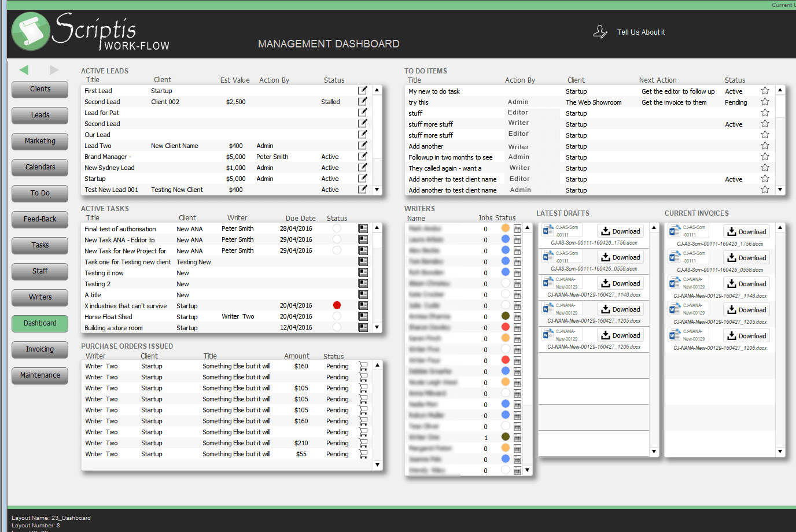Open detail icon for X industries task
Viewport: 796px width, 532px height.
tap(363, 305)
